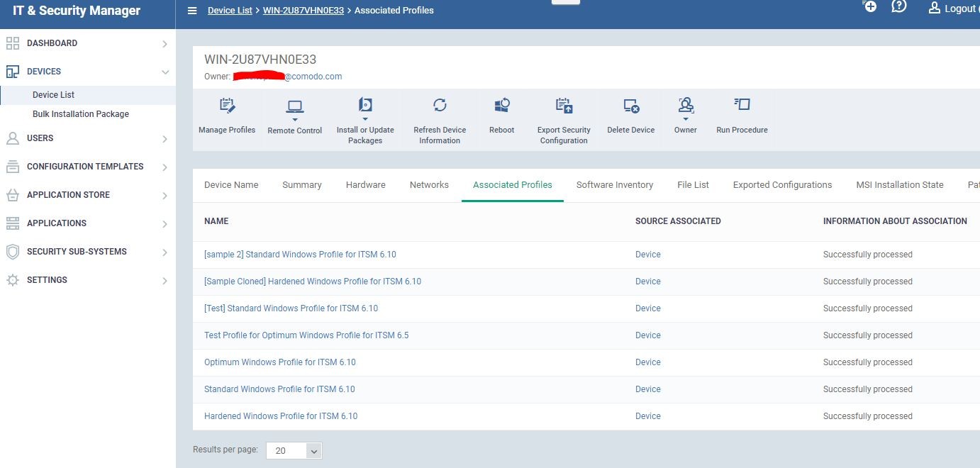Click INFORMATION ABOUT ASSOCIATION column header
Image resolution: width=980 pixels, height=468 pixels.
[x=895, y=221]
